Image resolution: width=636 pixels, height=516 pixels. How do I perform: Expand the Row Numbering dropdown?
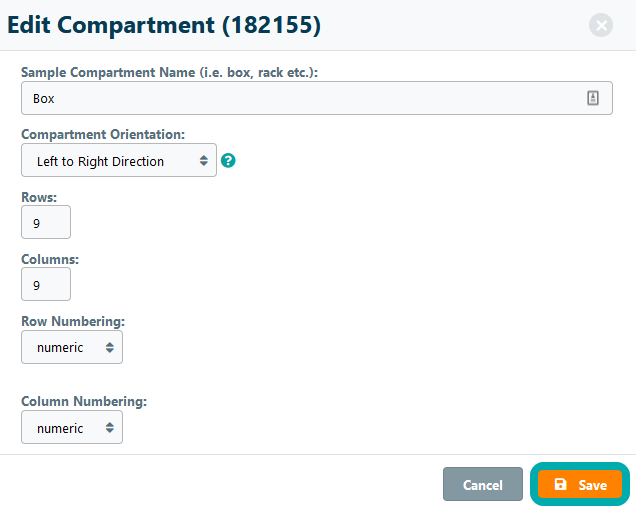72,348
